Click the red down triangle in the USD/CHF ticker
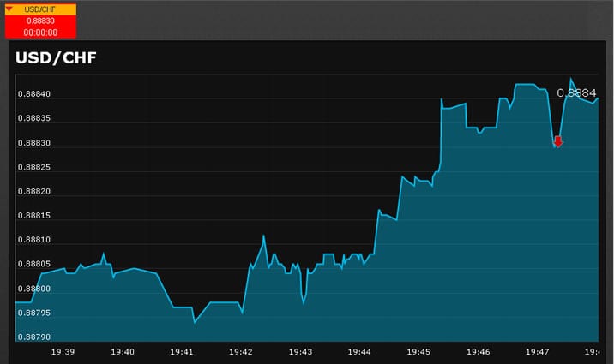This screenshot has height=364, width=614. (9, 9)
